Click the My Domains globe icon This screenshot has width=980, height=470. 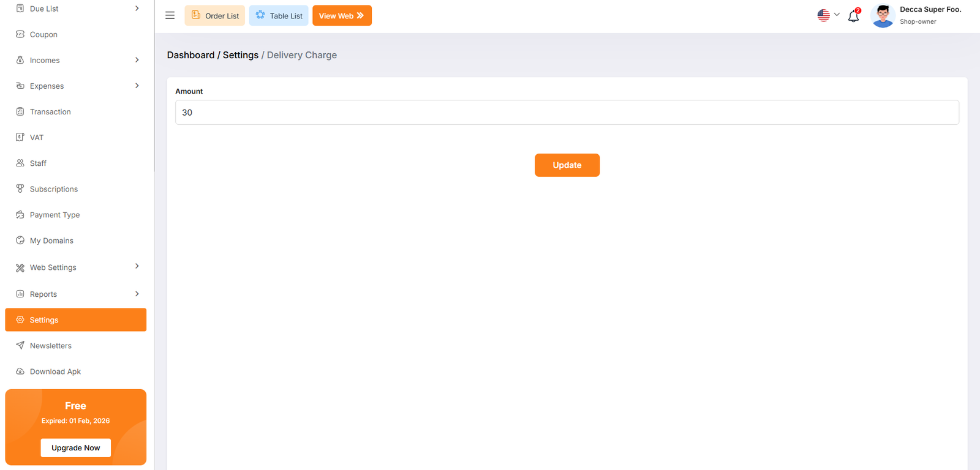[x=20, y=241]
